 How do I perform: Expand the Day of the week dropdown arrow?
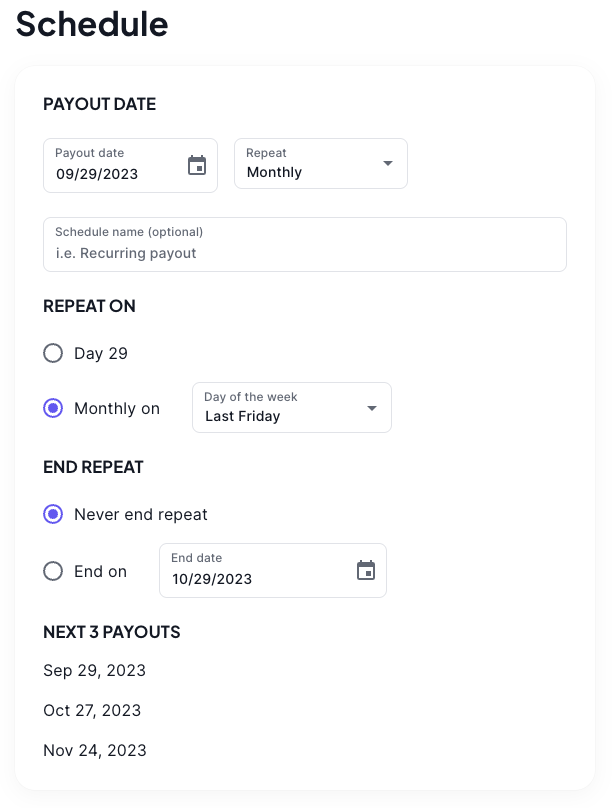click(372, 408)
